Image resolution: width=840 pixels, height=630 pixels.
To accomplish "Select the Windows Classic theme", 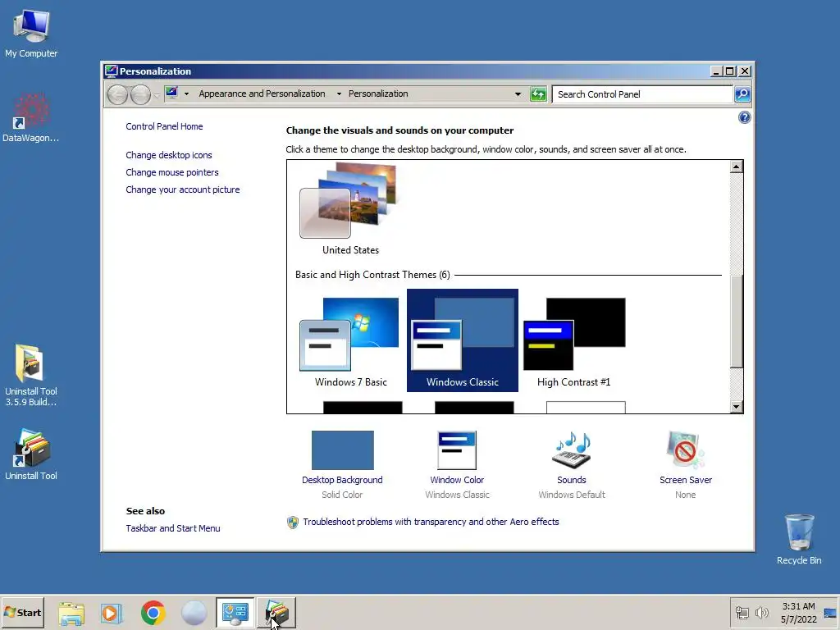I will pos(463,340).
